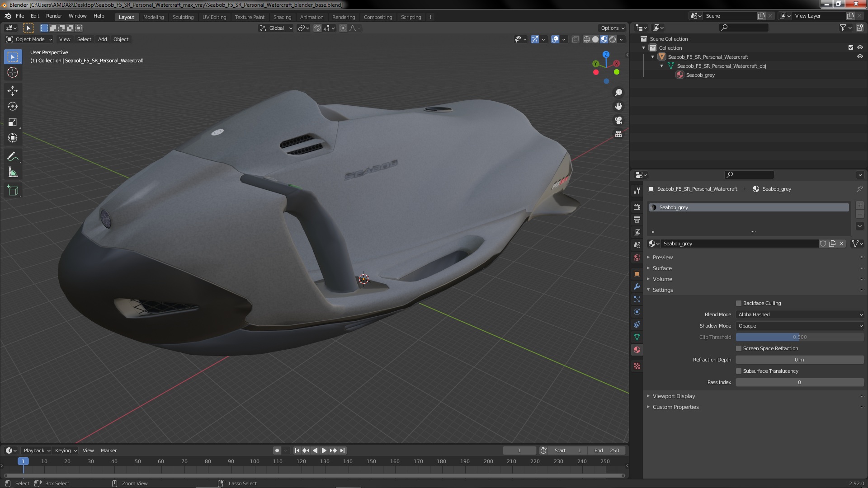
Task: Adjust Clip Threshold slider
Action: 800,337
